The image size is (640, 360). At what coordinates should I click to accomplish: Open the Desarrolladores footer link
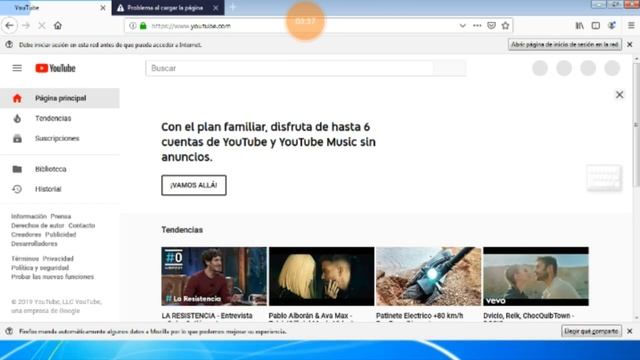coord(34,244)
